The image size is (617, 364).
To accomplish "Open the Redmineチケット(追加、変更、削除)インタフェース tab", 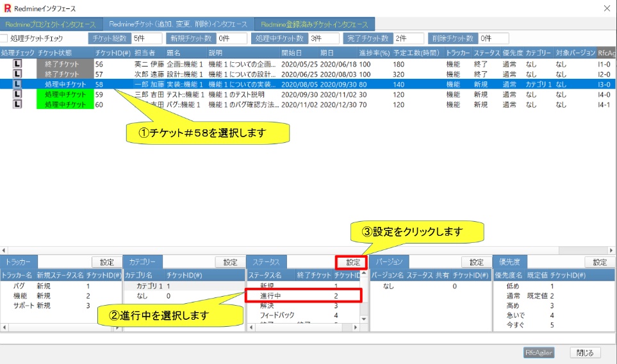I will pyautogui.click(x=178, y=24).
